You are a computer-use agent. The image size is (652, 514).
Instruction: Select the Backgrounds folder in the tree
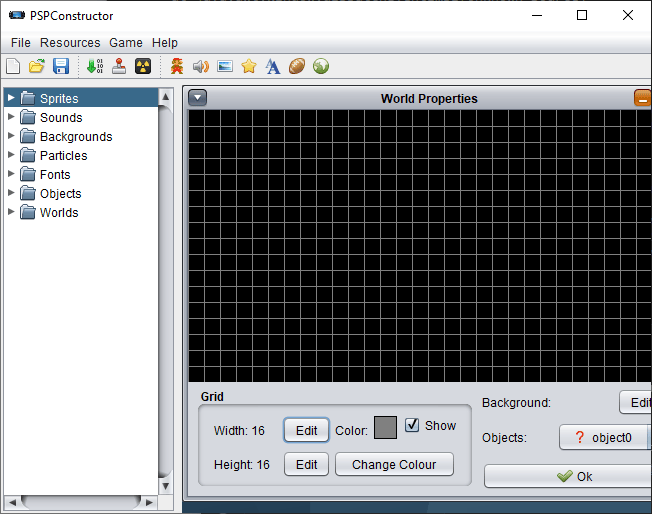click(x=75, y=136)
